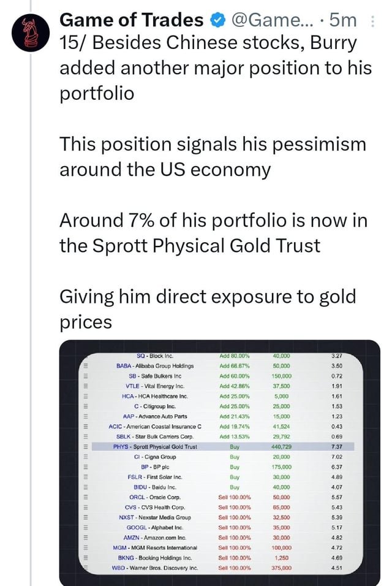Click the BABA - Alibaba Group Holdings entry
This screenshot has height=586, width=392.
(x=155, y=366)
